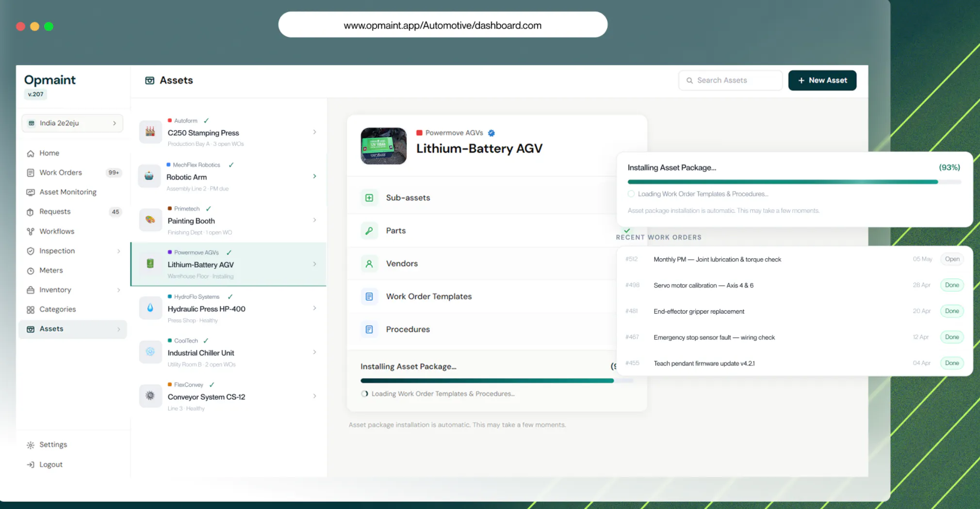Open Industrial Chiller Unit row chevron

[315, 352]
